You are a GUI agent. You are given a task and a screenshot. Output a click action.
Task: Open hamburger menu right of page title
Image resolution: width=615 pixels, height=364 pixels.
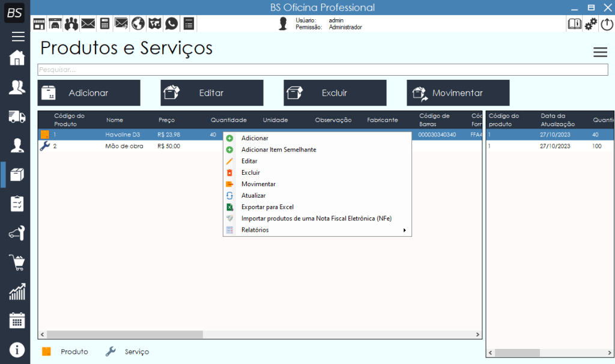(x=600, y=52)
